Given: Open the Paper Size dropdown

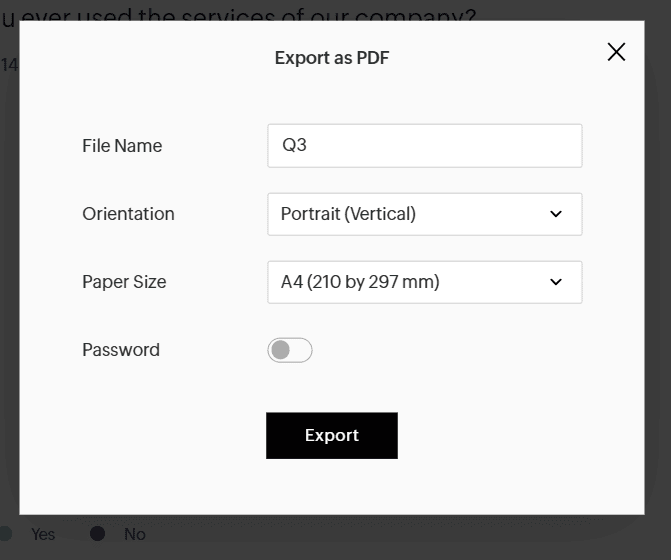Looking at the screenshot, I should pyautogui.click(x=424, y=282).
